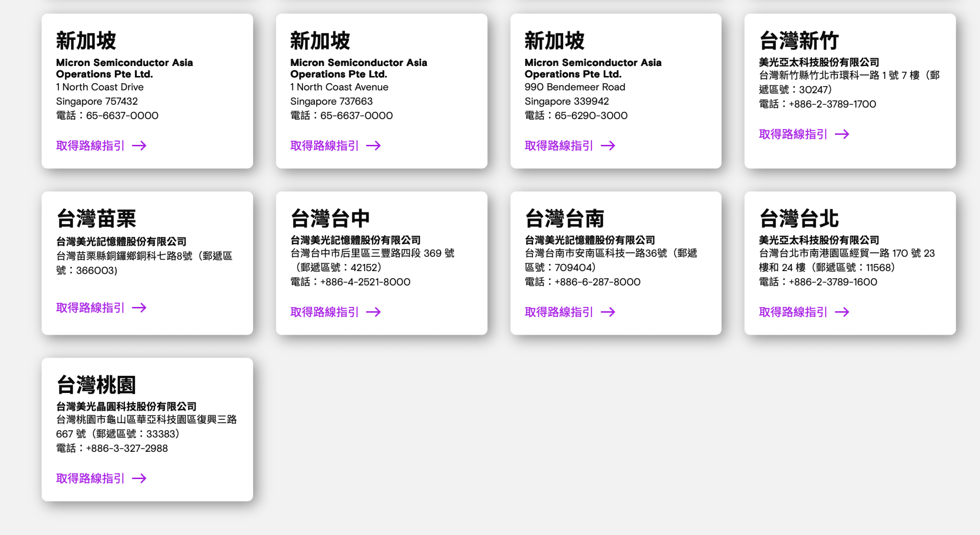
Task: Select the 台灣台北 card heading
Action: pos(799,218)
